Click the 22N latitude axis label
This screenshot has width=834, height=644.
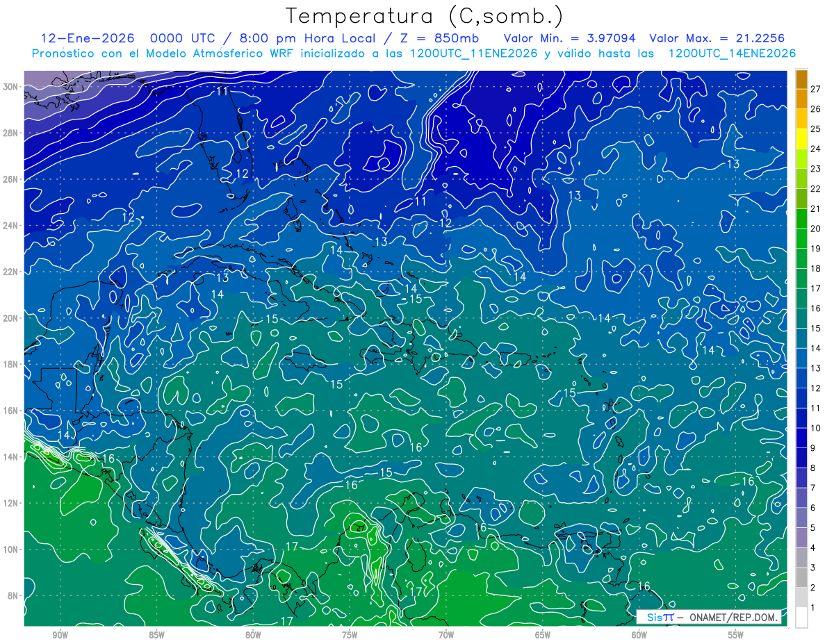(x=12, y=272)
